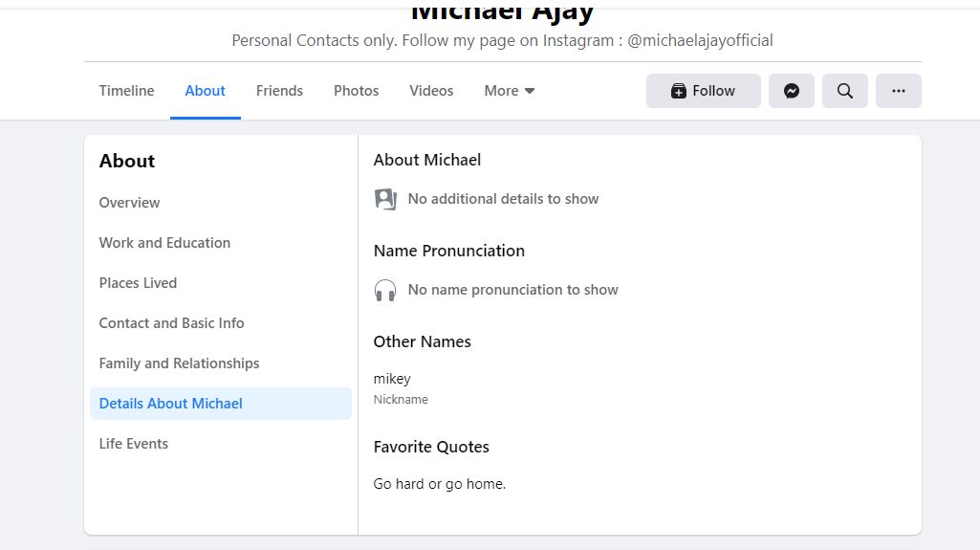
Task: Click the More dropdown arrow
Action: (x=530, y=91)
